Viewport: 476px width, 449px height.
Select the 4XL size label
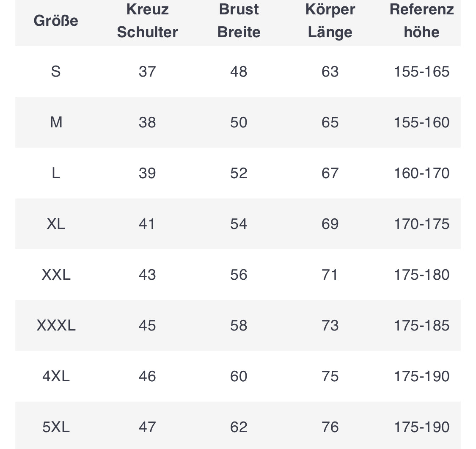(x=56, y=376)
